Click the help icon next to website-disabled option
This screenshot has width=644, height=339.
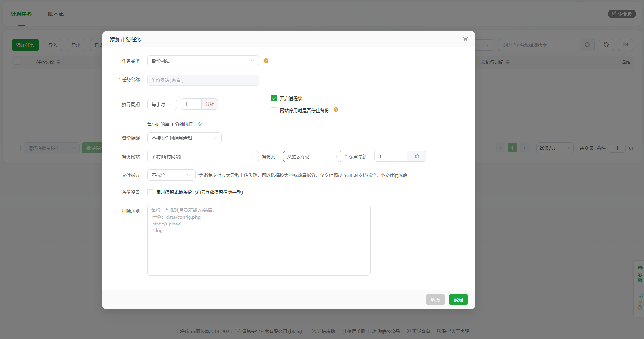(x=336, y=110)
